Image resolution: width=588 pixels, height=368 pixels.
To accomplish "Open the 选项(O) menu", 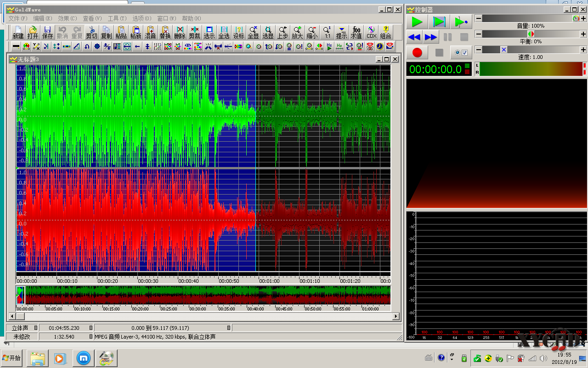I will (x=142, y=18).
